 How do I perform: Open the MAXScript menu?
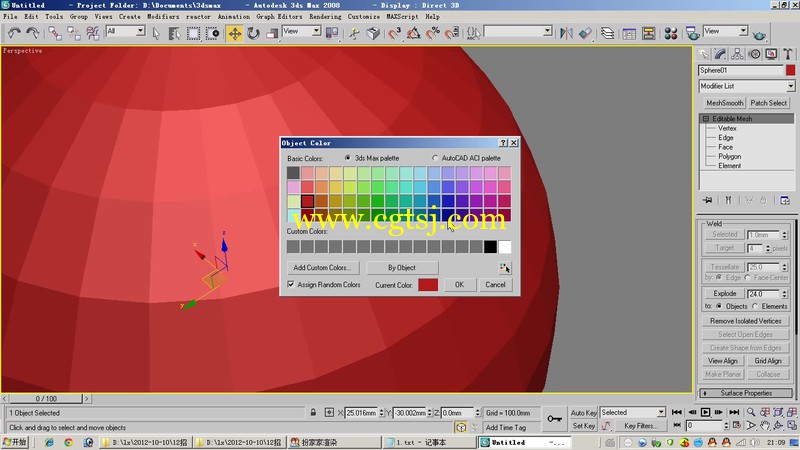402,17
